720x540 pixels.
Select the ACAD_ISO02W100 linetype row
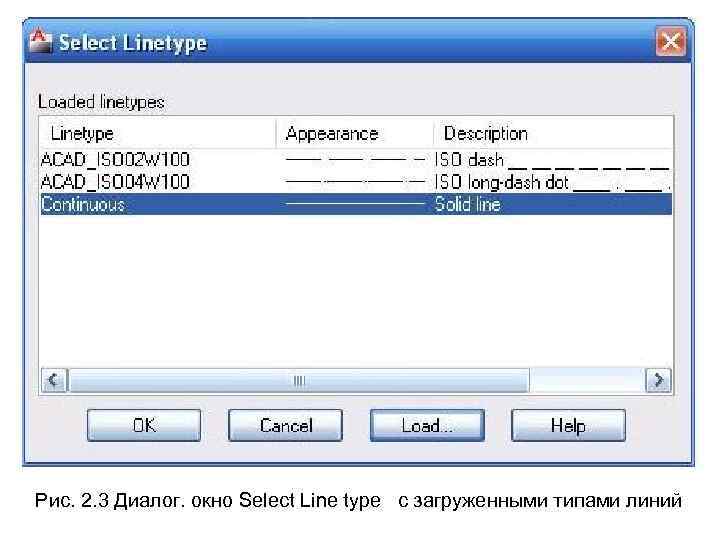coord(356,160)
